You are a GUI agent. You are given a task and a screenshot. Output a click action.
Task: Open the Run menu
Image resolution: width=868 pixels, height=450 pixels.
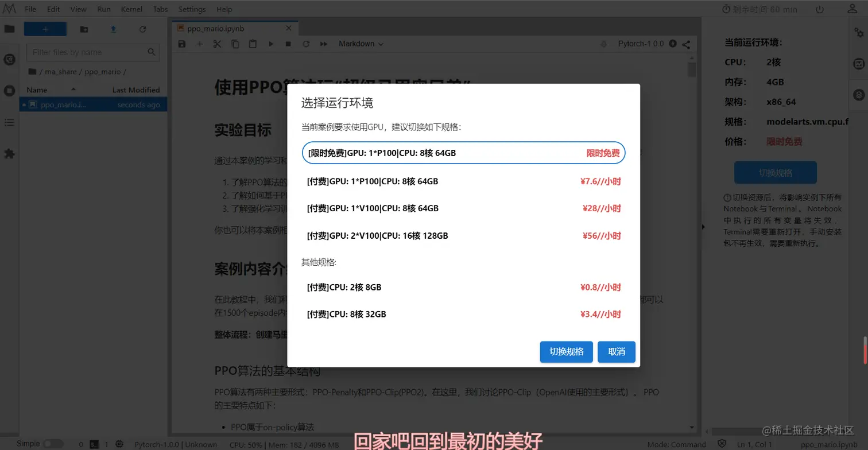(104, 9)
